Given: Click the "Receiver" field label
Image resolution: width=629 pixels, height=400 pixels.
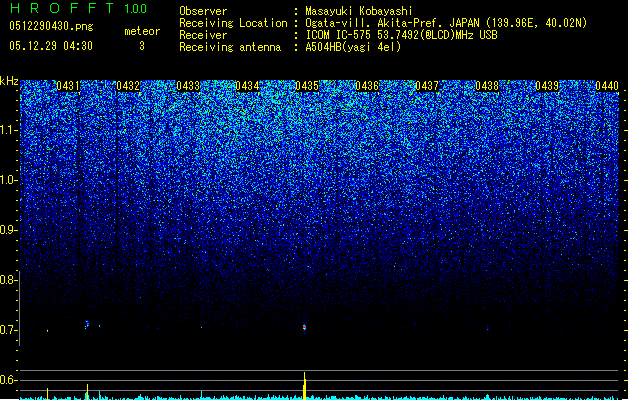Looking at the screenshot, I should pyautogui.click(x=203, y=35).
